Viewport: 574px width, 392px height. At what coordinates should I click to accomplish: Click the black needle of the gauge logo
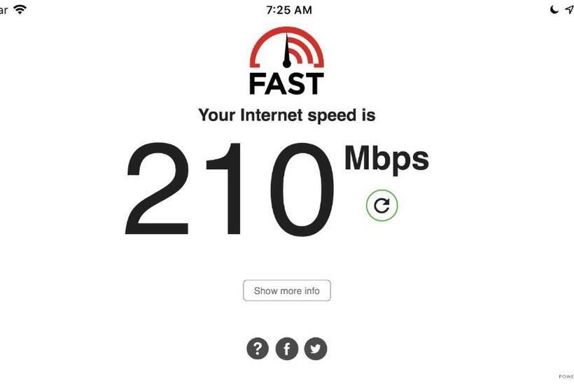point(286,50)
